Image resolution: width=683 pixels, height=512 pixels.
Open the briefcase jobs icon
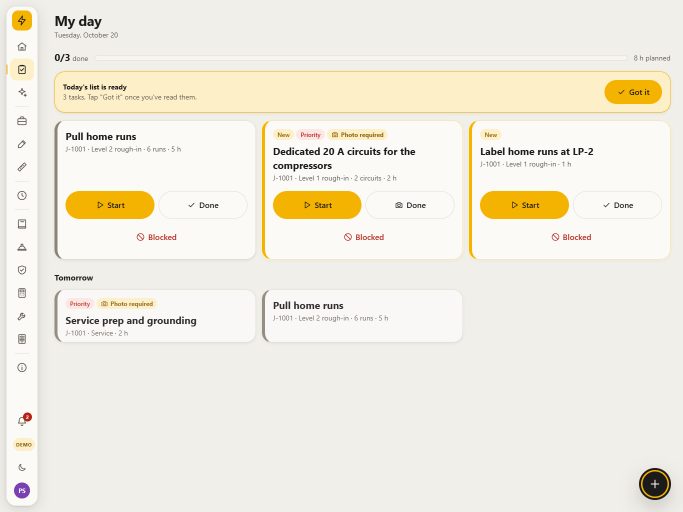coord(22,121)
